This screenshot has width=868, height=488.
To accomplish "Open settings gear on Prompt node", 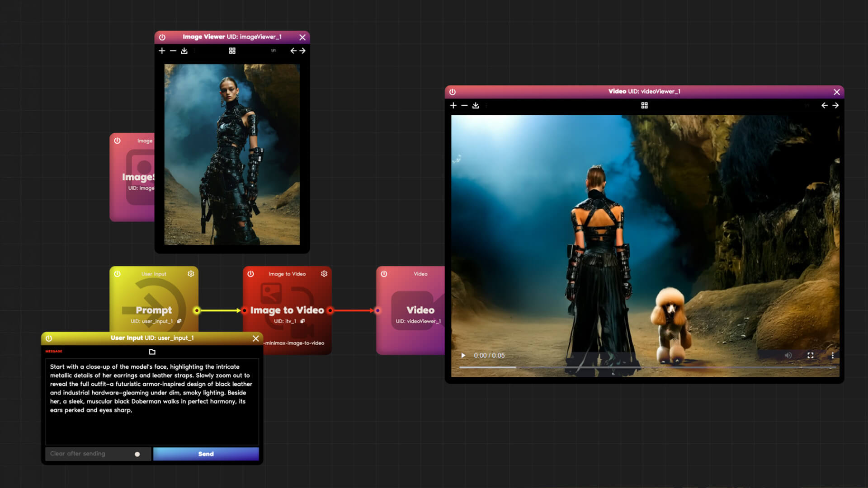I will pos(191,274).
